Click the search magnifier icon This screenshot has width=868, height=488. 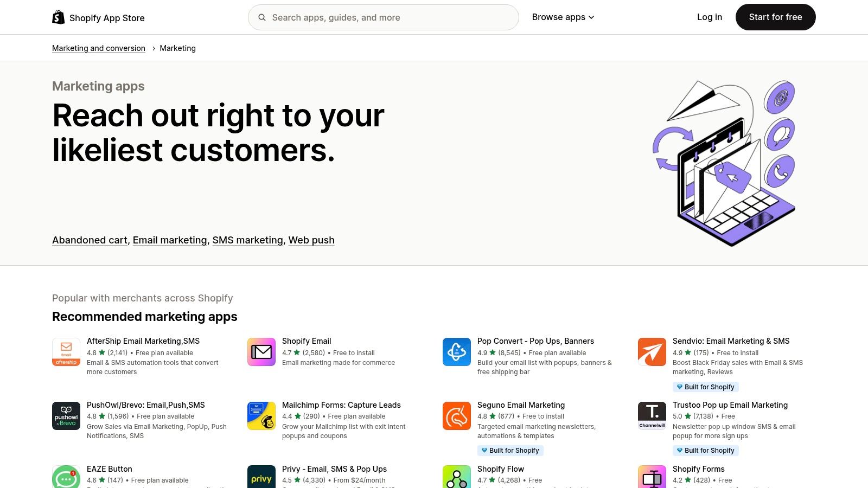(x=263, y=17)
